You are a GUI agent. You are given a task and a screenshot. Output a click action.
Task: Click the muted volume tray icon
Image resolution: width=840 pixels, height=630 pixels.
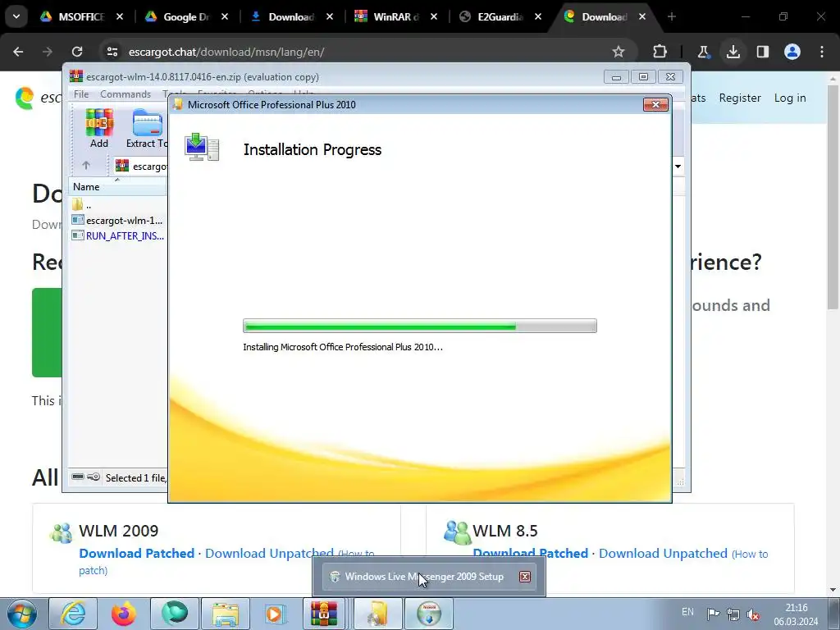(753, 614)
